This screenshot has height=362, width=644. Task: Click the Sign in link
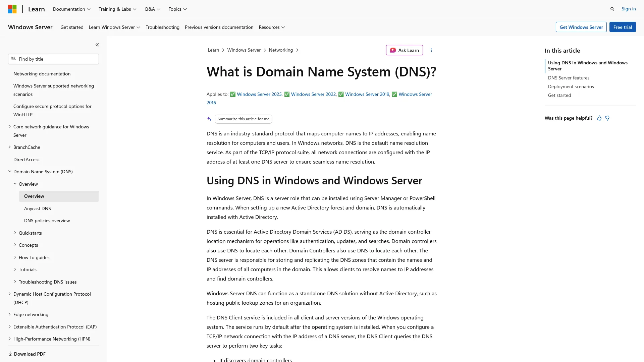pyautogui.click(x=629, y=9)
